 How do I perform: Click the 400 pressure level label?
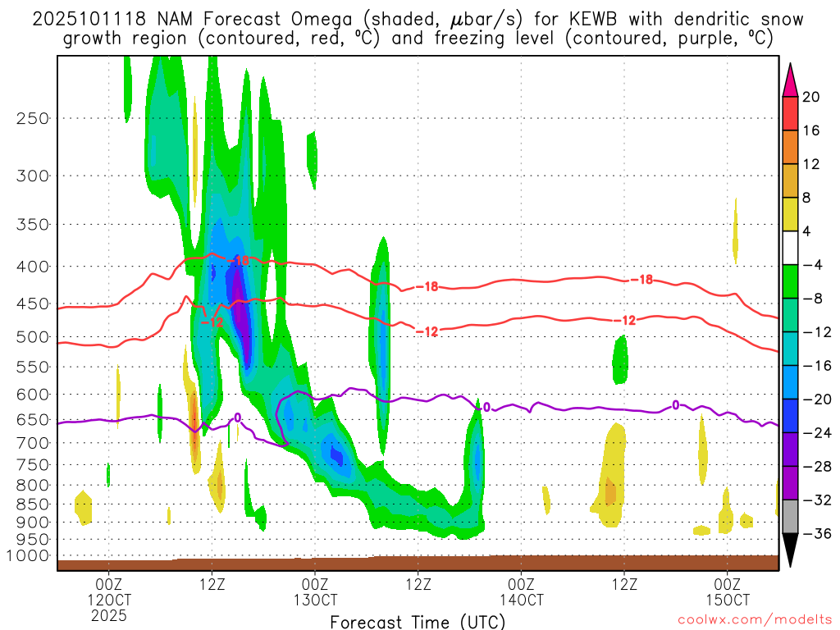click(33, 267)
